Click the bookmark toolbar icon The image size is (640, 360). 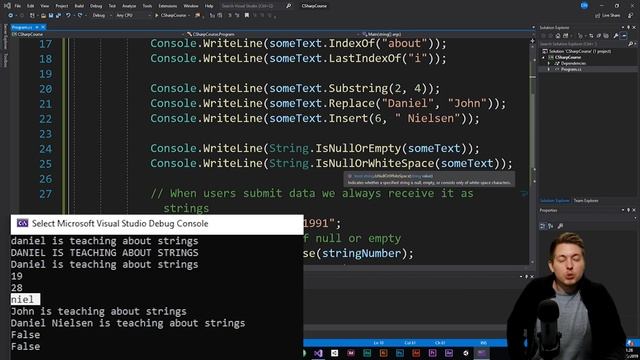(x=247, y=15)
